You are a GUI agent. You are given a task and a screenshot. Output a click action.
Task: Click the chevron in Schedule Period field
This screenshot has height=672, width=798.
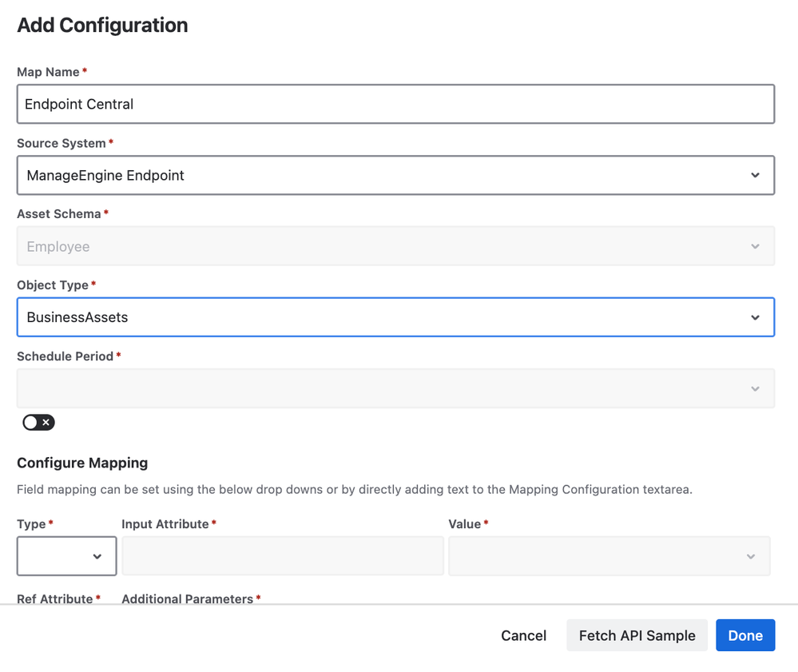[755, 389]
